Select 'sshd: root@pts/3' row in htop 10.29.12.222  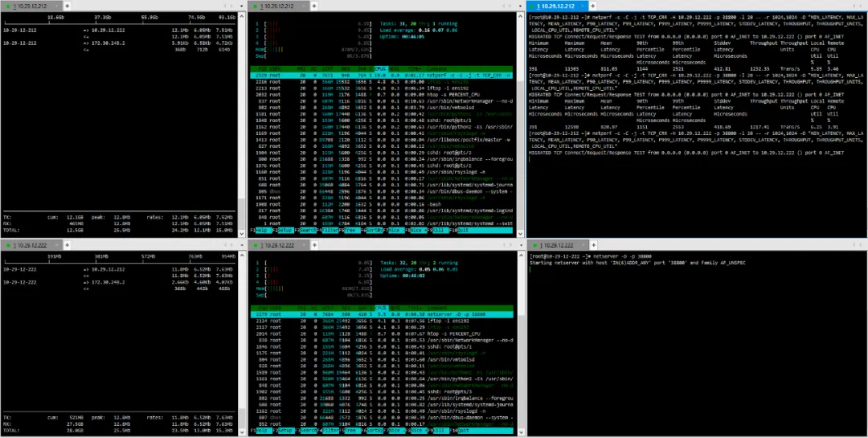tap(382, 392)
